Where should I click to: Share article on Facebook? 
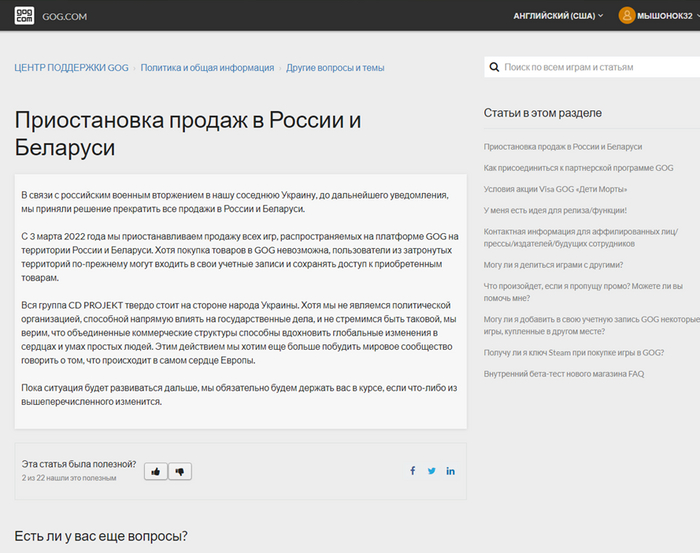pyautogui.click(x=413, y=471)
